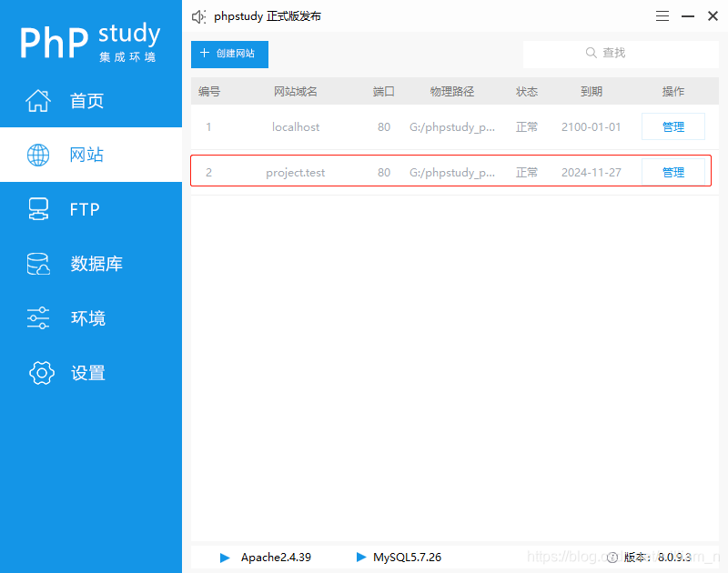Click the announcement speaker icon
Viewport: 728px width, 573px height.
pos(198,15)
